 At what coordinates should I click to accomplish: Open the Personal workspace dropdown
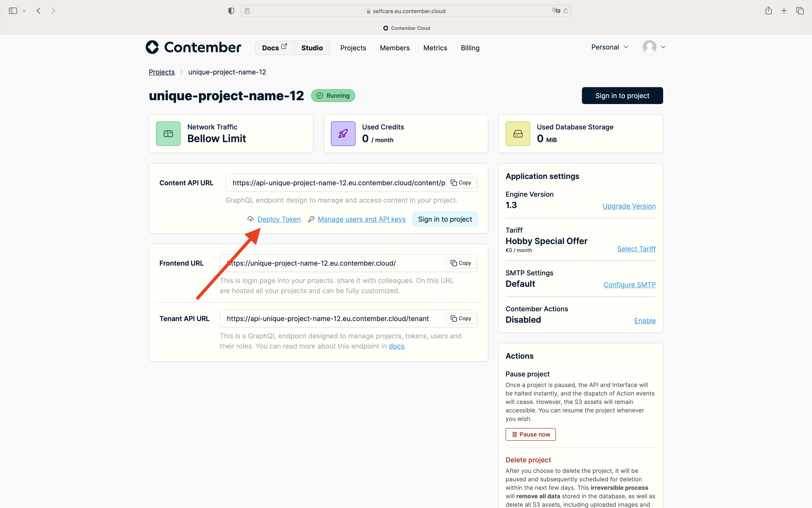pos(609,47)
